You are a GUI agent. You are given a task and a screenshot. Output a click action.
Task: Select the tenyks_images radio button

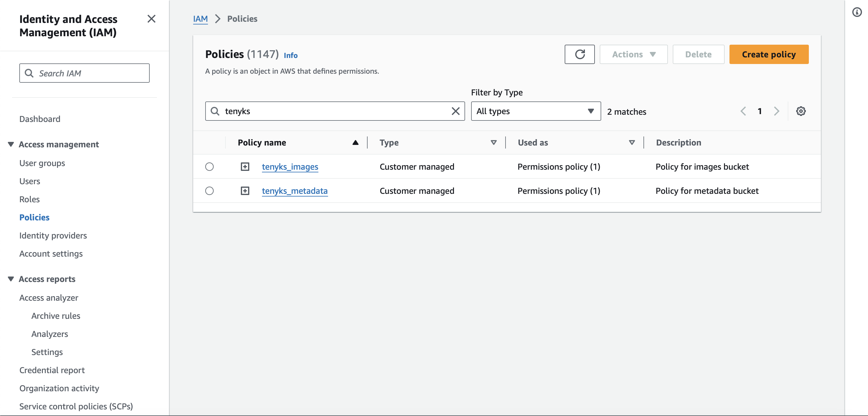(210, 166)
